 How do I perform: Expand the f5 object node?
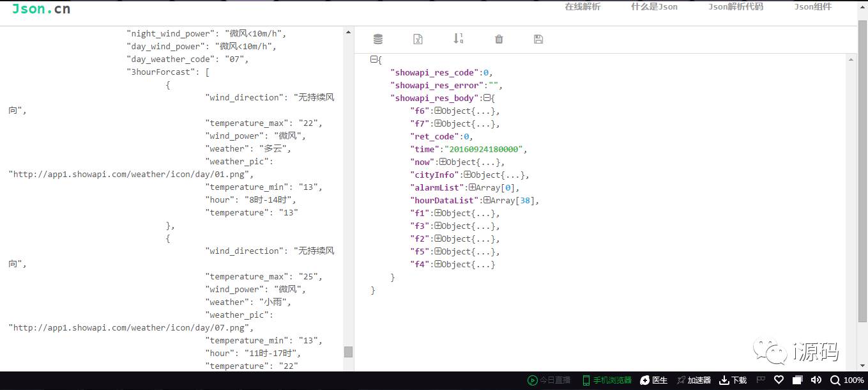[x=438, y=251]
